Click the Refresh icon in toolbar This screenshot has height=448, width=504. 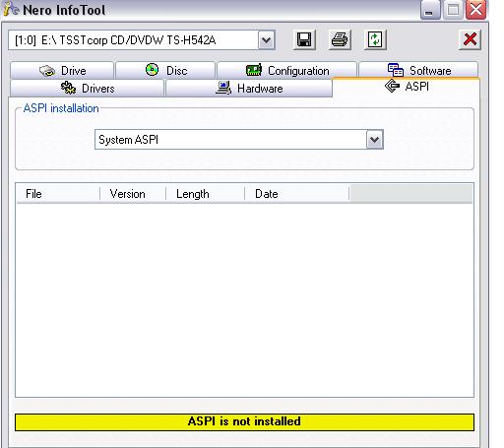pos(375,39)
